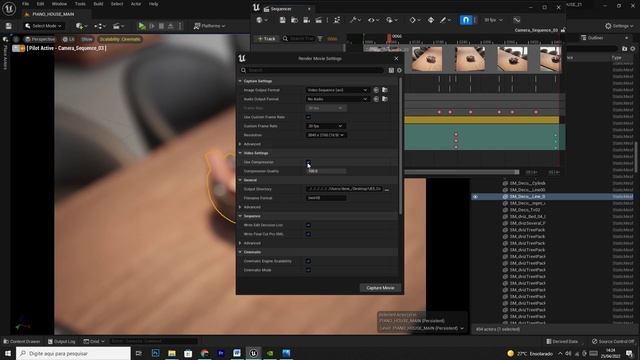The width and height of the screenshot is (640, 360).
Task: Open the File menu
Action: point(25,4)
